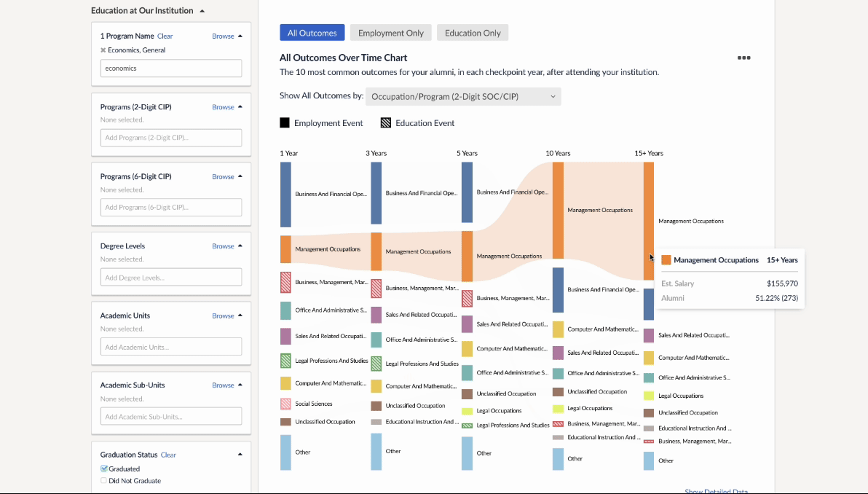
Task: Click the striped Education Event legend icon
Action: 386,123
